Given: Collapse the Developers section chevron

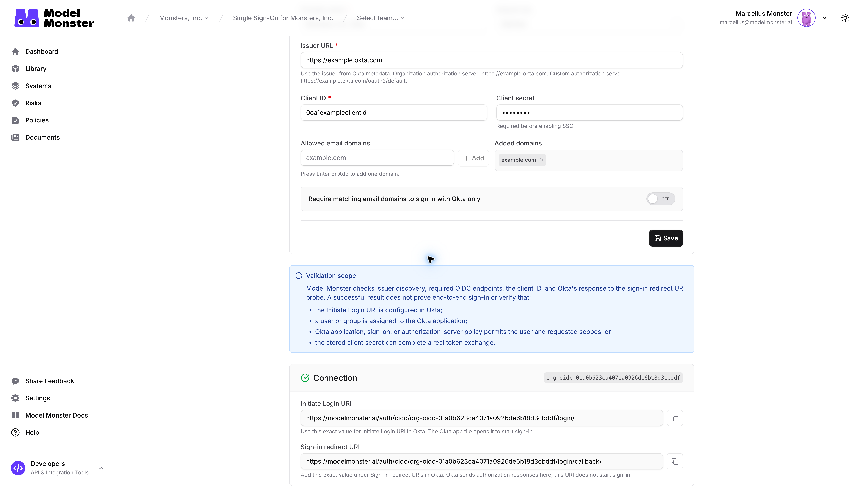Looking at the screenshot, I should pos(101,468).
